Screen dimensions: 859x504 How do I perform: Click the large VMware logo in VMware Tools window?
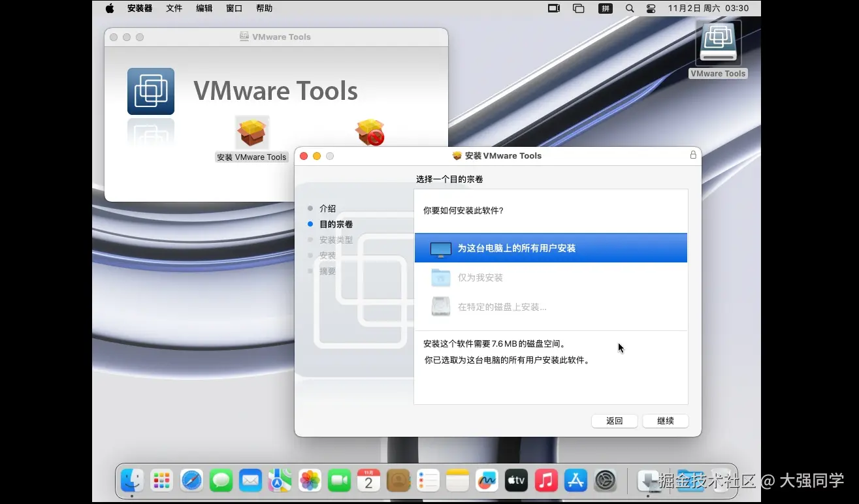(151, 91)
